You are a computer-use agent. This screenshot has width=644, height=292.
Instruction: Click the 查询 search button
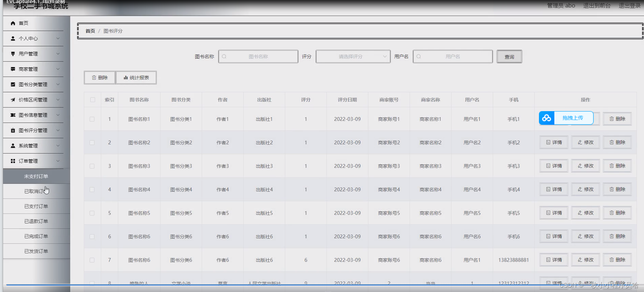point(509,57)
